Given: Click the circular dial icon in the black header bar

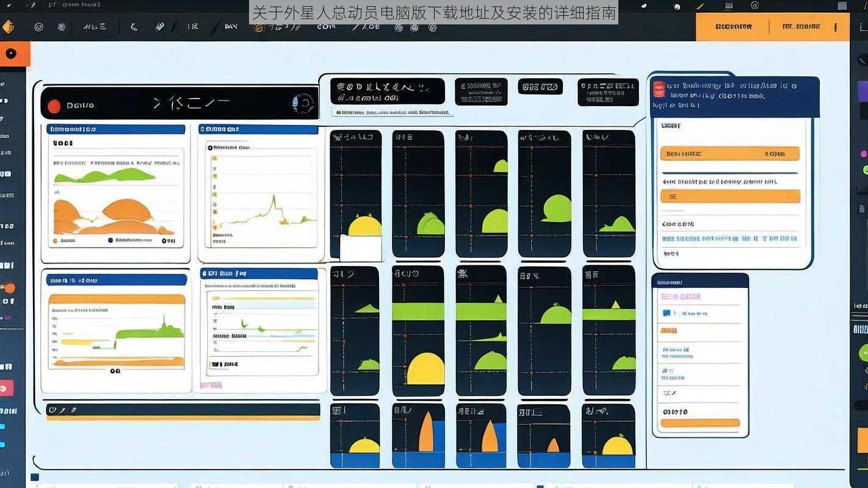Looking at the screenshot, I should 302,104.
